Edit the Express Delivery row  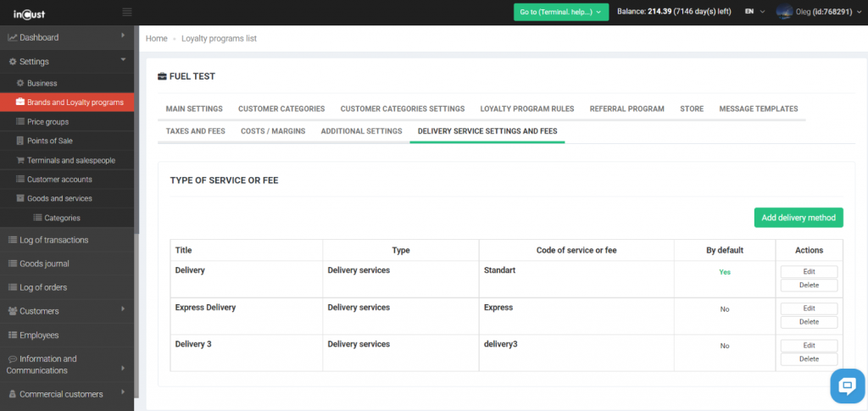pyautogui.click(x=809, y=308)
